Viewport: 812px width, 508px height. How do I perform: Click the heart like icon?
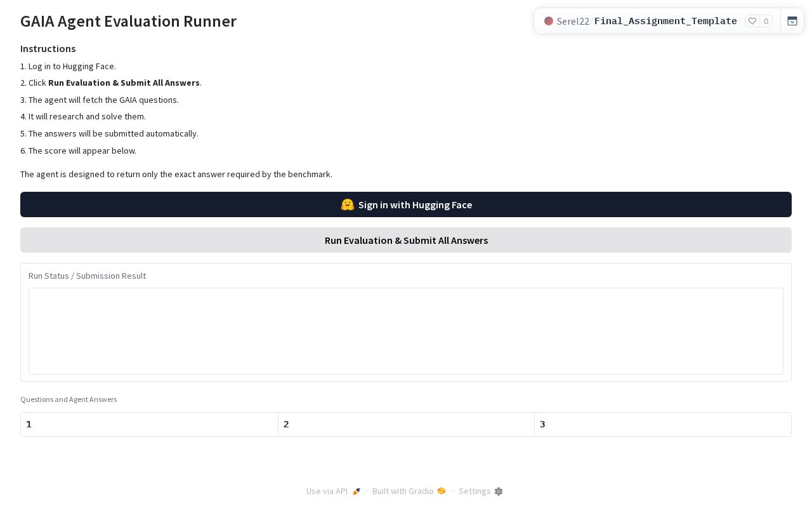(x=752, y=21)
